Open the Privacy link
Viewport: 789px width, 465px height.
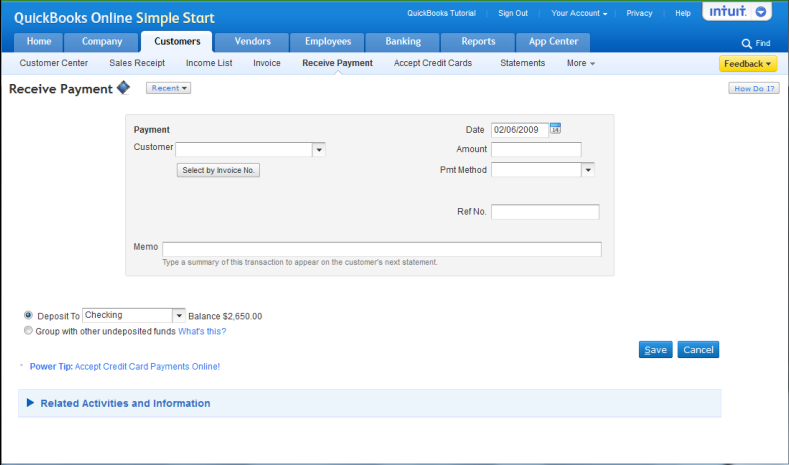coord(639,13)
